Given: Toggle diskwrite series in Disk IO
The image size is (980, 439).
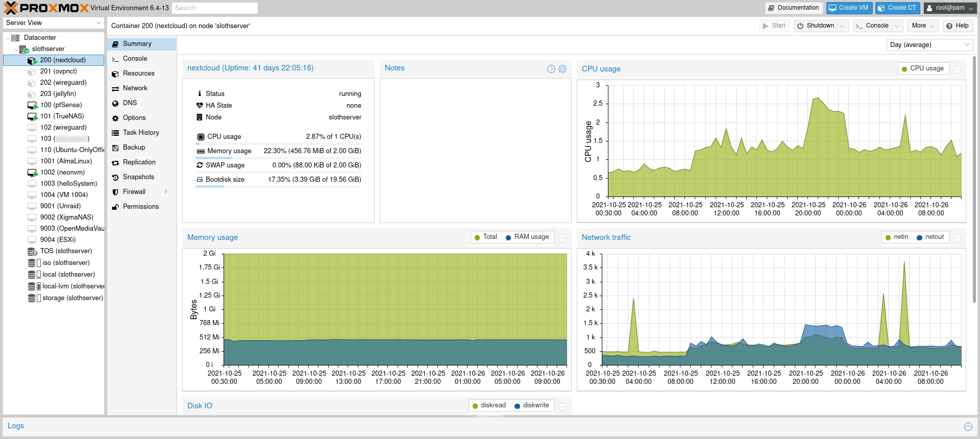Looking at the screenshot, I should pos(532,405).
